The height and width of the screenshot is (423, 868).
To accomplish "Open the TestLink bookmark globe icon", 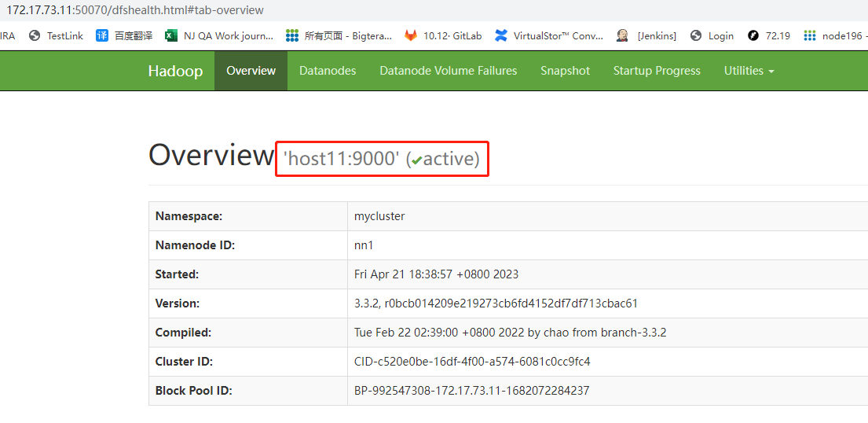I will 35,35.
